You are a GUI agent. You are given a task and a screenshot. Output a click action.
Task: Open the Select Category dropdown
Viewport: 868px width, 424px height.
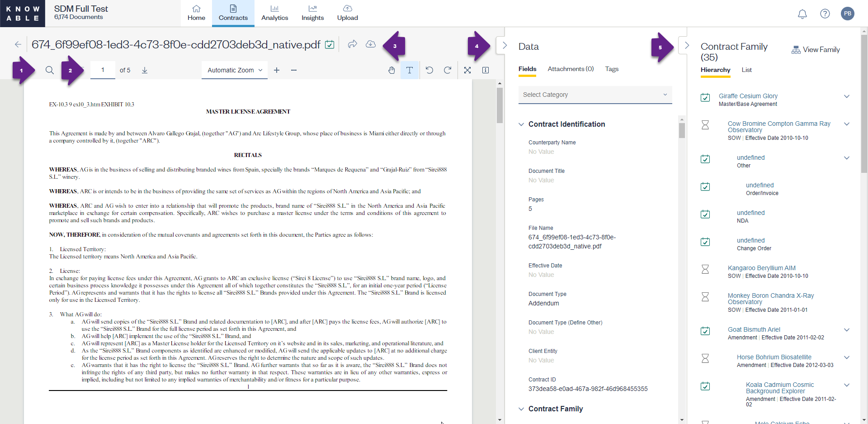(595, 95)
